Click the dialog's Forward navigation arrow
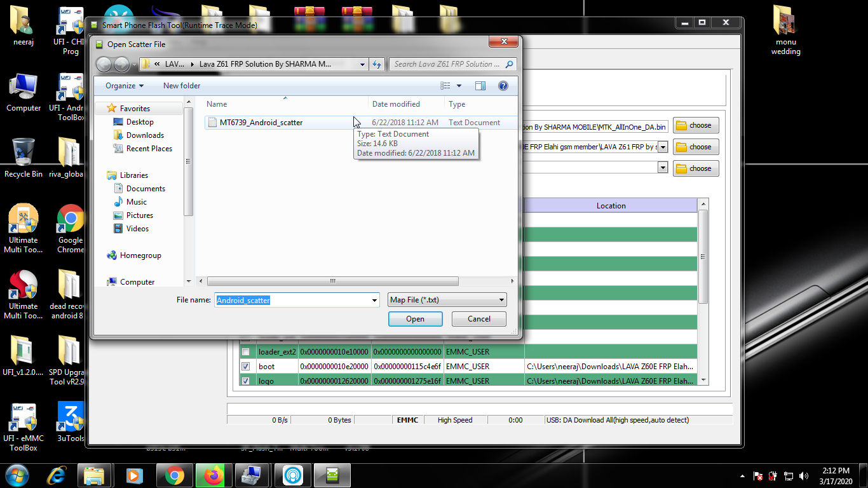Viewport: 868px width, 488px height. (121, 64)
